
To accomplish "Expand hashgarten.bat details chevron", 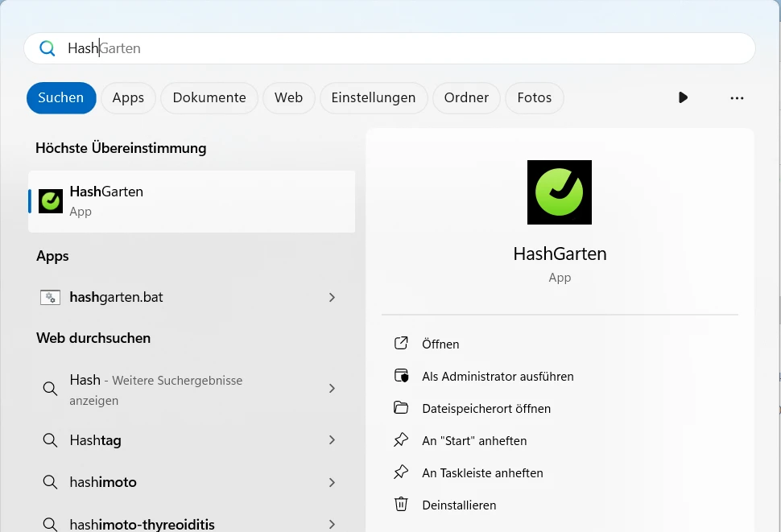I will (x=332, y=297).
